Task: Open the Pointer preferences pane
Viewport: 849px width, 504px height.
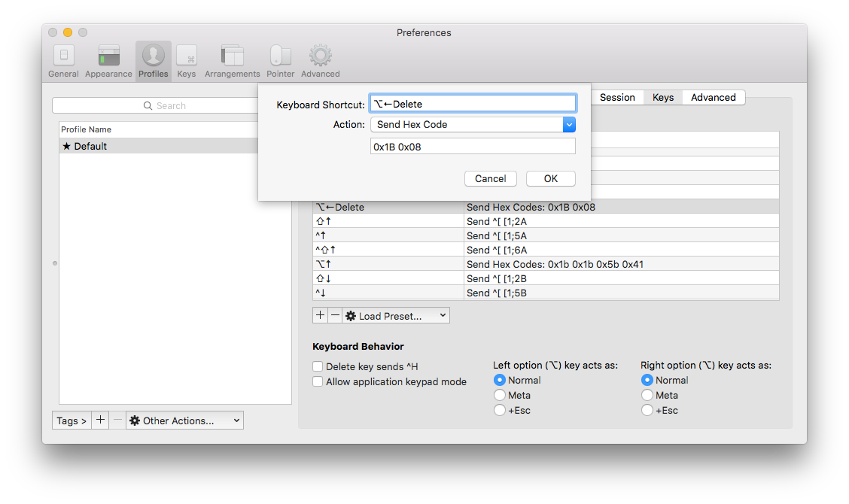Action: click(281, 62)
